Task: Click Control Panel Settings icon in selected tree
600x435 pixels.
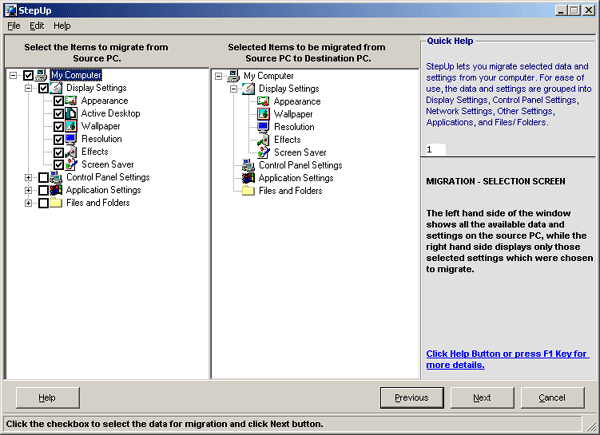Action: tap(248, 165)
